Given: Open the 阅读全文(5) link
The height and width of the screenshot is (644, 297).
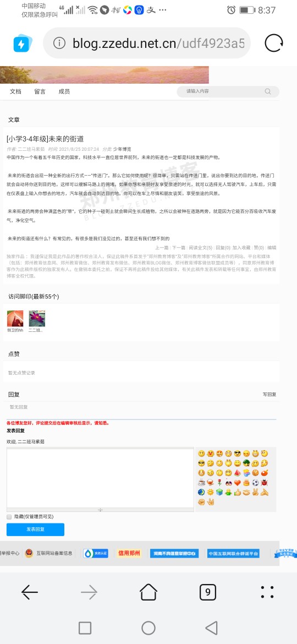Looking at the screenshot, I should click(x=201, y=248).
